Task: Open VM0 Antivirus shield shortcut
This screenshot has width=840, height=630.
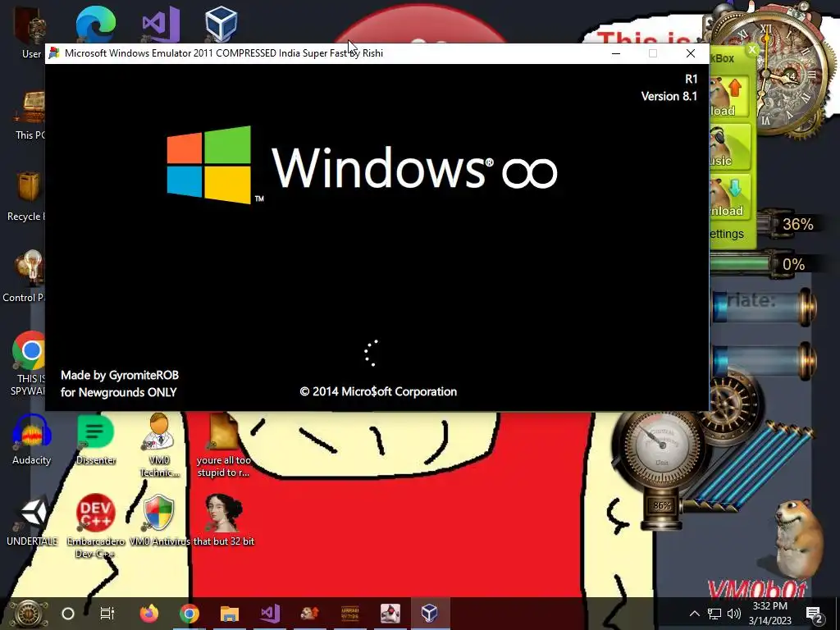Action: pos(159,519)
